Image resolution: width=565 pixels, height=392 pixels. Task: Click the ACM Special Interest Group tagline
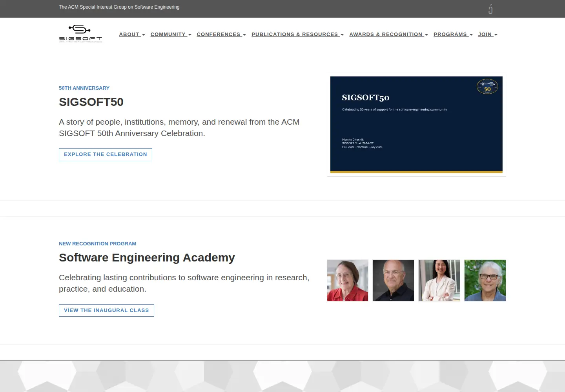click(x=119, y=7)
